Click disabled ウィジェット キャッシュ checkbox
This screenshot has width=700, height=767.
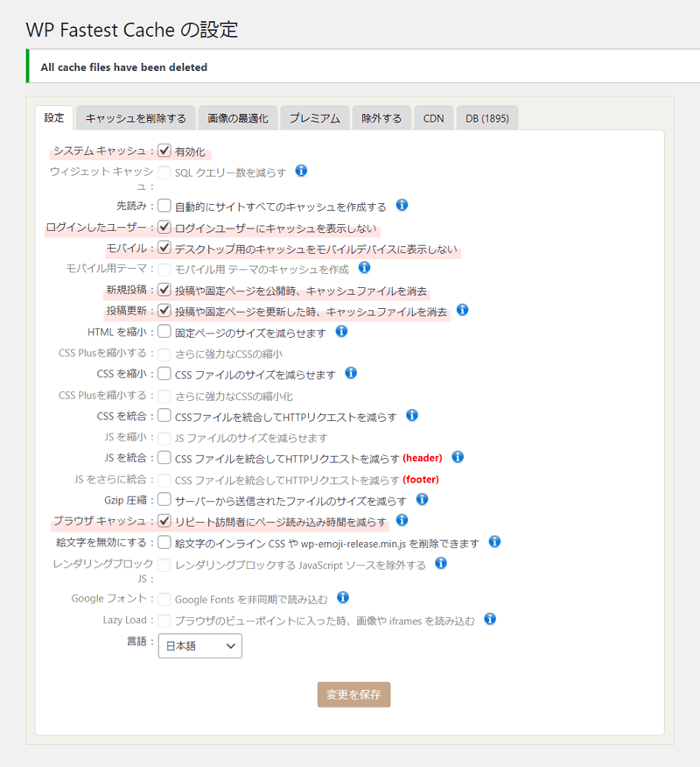pyautogui.click(x=164, y=172)
